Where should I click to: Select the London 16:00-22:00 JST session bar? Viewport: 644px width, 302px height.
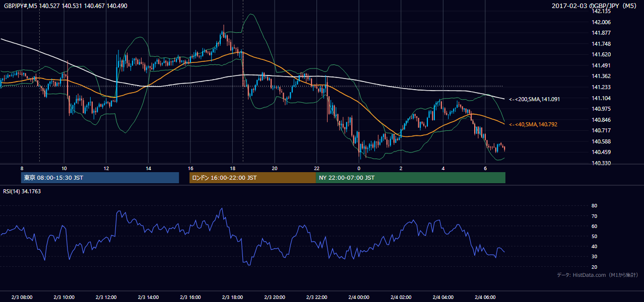(x=252, y=178)
